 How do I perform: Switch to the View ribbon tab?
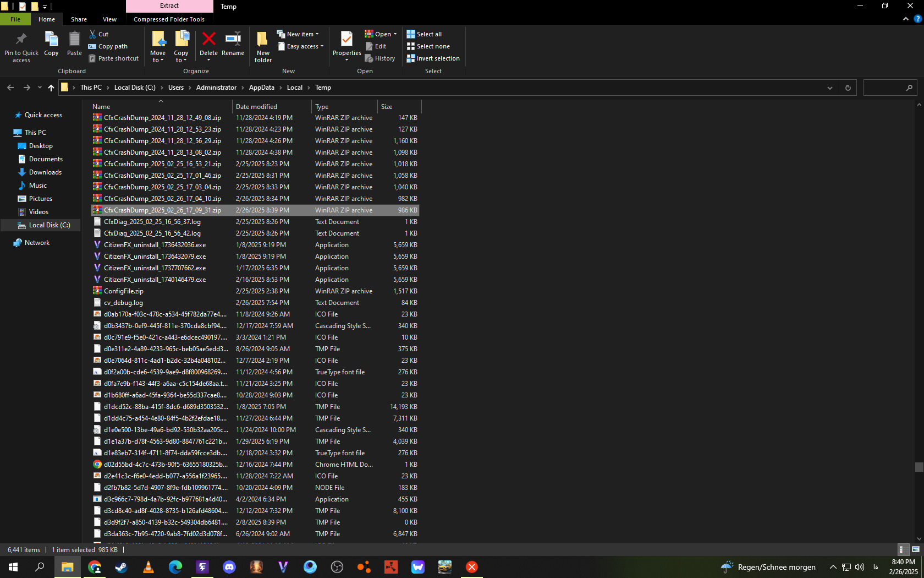click(109, 19)
